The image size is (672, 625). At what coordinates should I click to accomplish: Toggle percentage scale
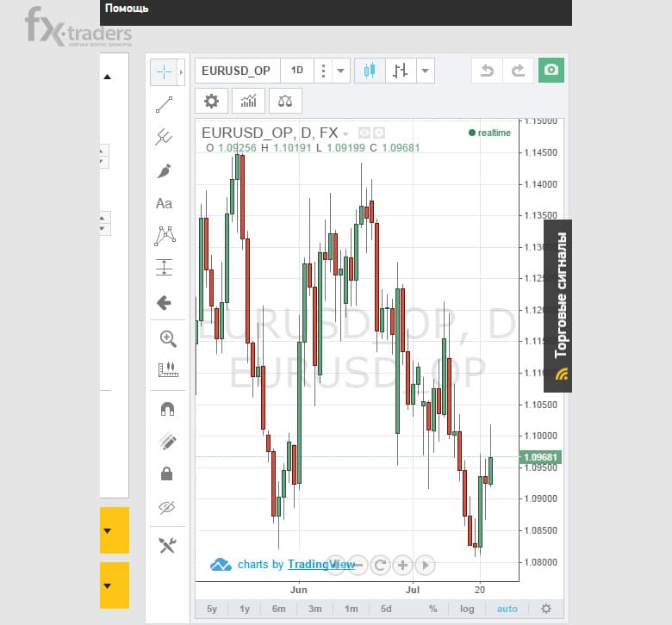(x=433, y=609)
